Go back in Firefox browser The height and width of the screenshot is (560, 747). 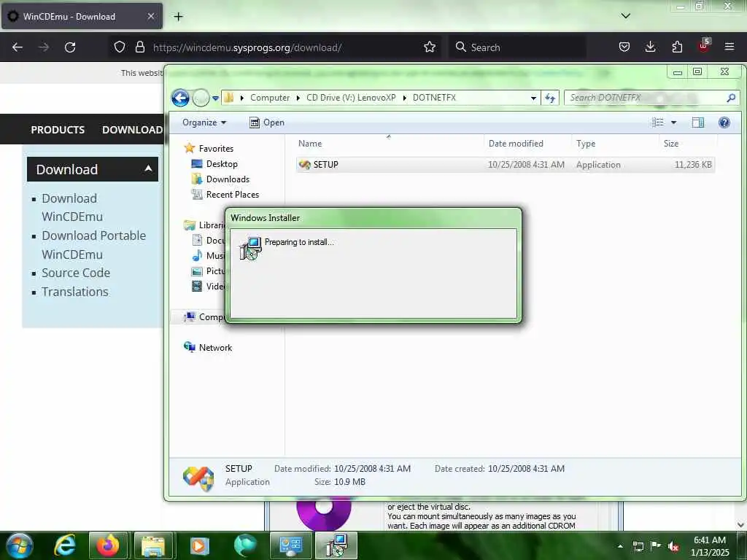pyautogui.click(x=18, y=47)
